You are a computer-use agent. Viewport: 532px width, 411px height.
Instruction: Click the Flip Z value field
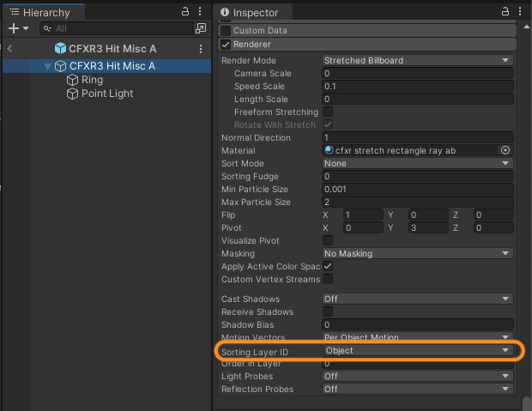(493, 215)
